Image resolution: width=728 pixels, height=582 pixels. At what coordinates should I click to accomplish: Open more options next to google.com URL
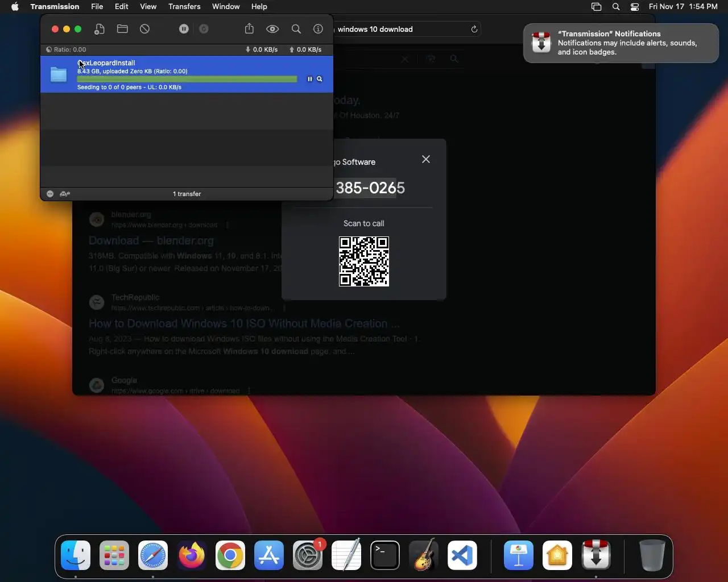pos(249,391)
